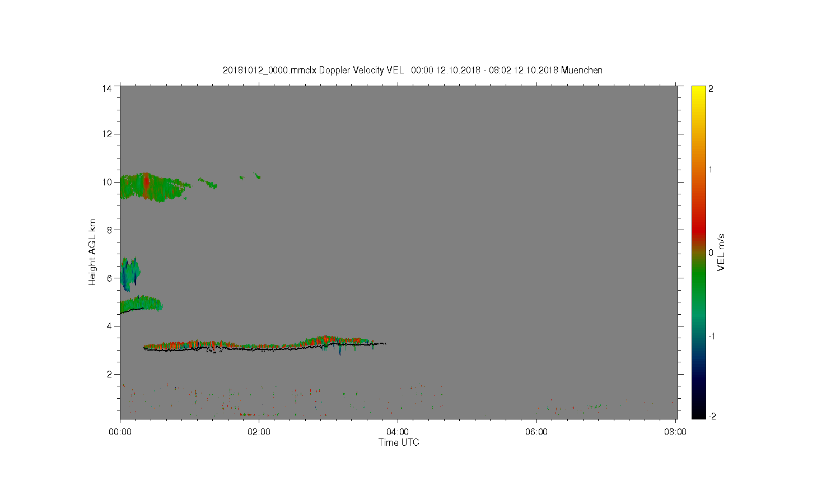The image size is (840, 504).
Task: Click the colorbar value label -2
Action: (712, 416)
